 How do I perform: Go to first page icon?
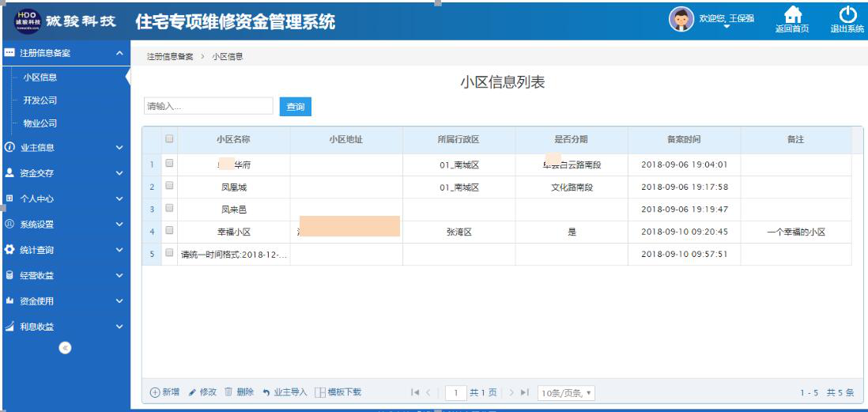(414, 392)
